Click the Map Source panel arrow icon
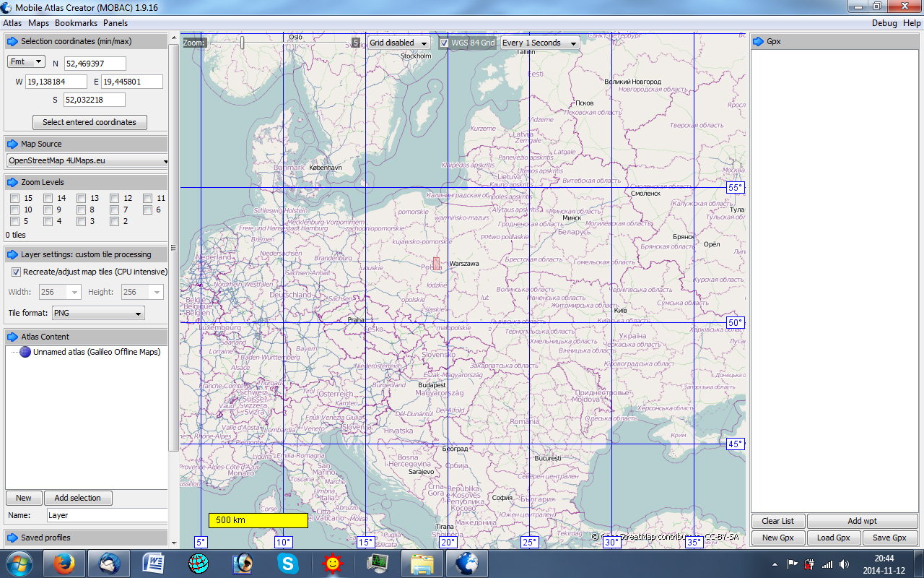 point(12,144)
